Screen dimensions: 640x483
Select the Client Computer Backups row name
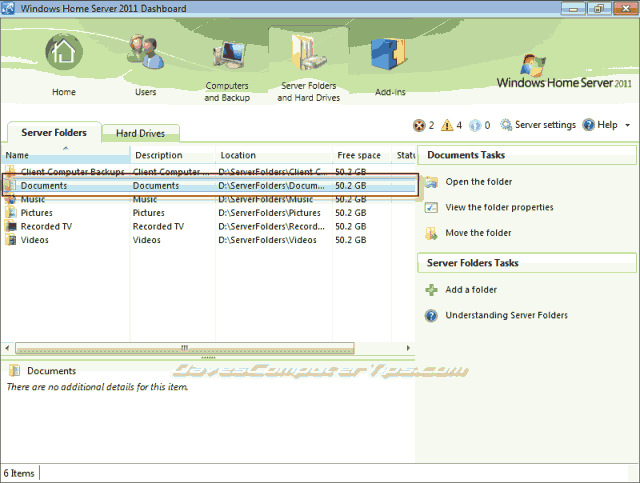point(72,171)
